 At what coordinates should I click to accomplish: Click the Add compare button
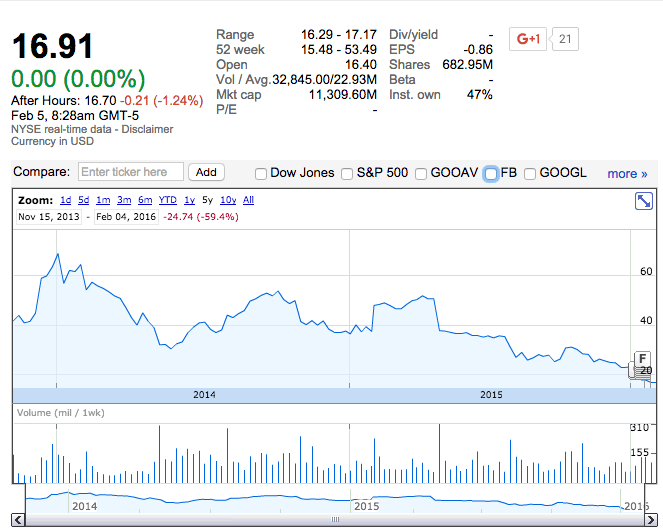(x=207, y=172)
